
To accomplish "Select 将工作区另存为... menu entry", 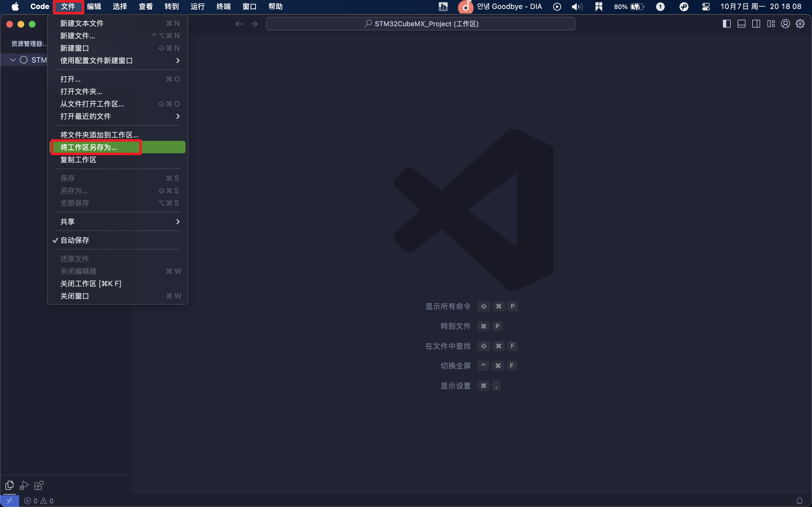I will [89, 147].
